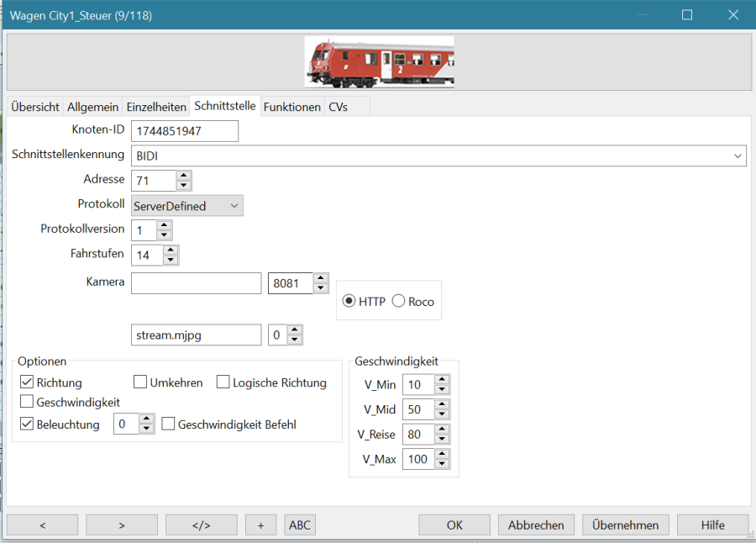Click the ABC button
Screen dimensions: 756x543
click(x=300, y=525)
